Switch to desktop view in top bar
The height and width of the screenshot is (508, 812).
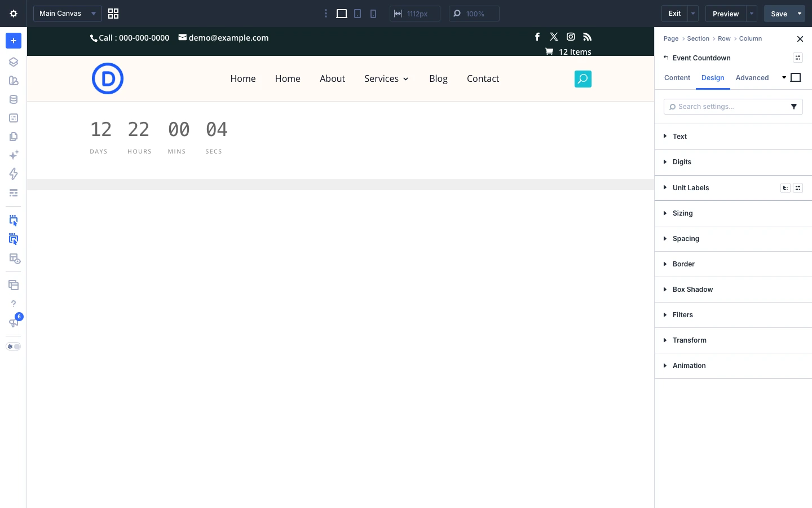point(342,14)
